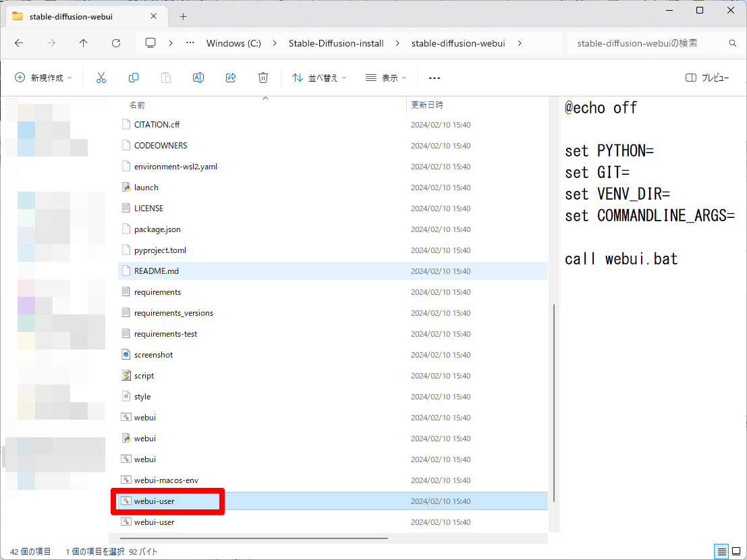The height and width of the screenshot is (560, 747).
Task: Switch to Details view icon in status bar
Action: coord(722,552)
